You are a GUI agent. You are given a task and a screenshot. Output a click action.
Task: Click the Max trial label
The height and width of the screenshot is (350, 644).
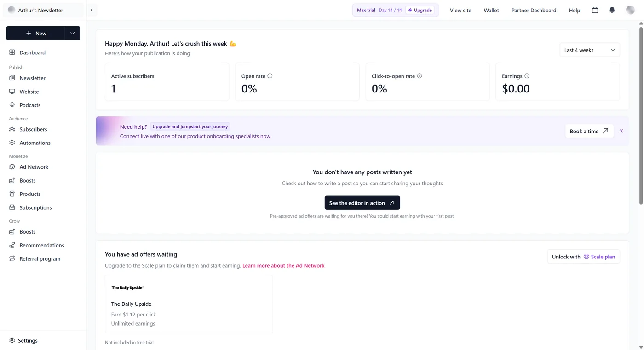pos(366,10)
